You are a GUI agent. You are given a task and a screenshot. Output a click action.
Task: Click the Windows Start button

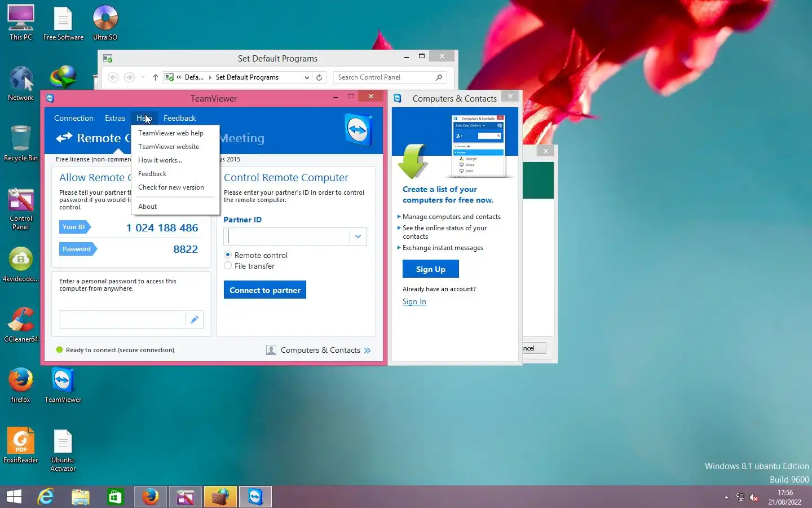(14, 497)
